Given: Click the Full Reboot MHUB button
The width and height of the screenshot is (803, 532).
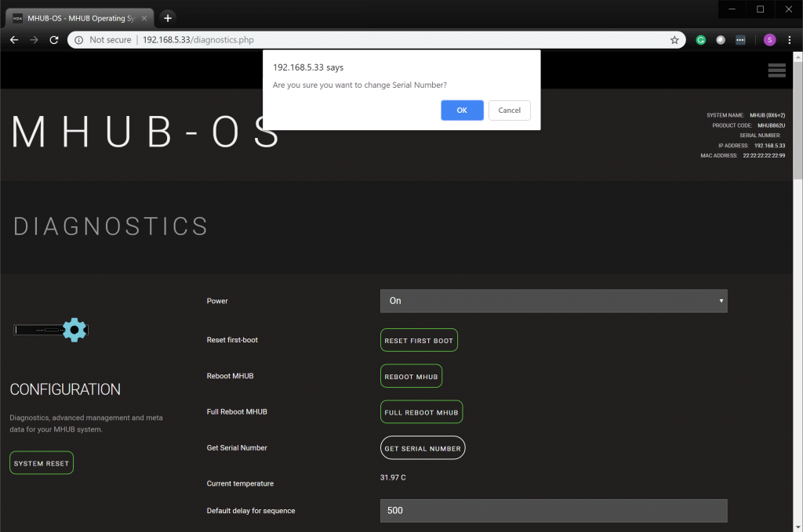Looking at the screenshot, I should (421, 412).
